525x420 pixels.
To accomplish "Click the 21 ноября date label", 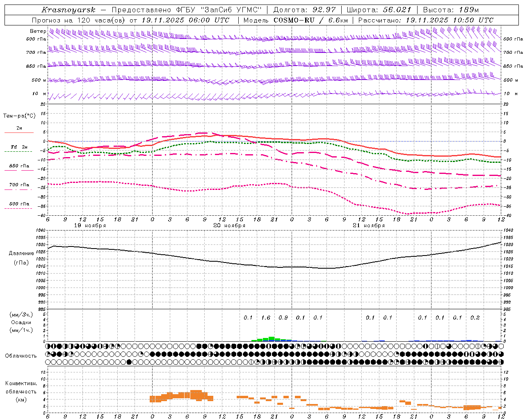I will point(369,226).
